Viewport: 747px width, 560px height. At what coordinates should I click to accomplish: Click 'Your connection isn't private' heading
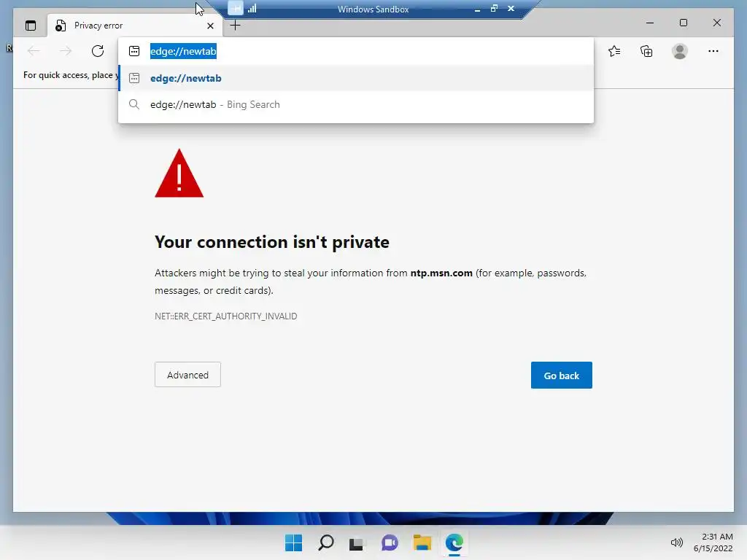[x=272, y=242]
